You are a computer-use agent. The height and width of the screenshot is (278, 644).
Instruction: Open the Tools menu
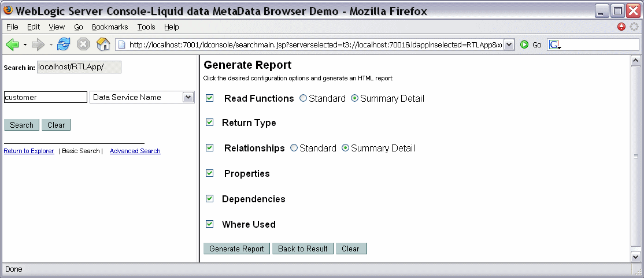click(x=146, y=27)
